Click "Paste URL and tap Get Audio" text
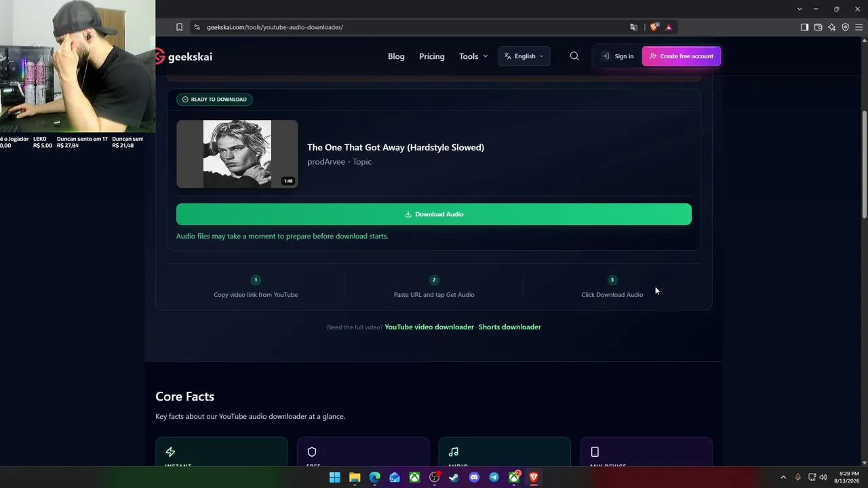This screenshot has width=868, height=488. [434, 295]
